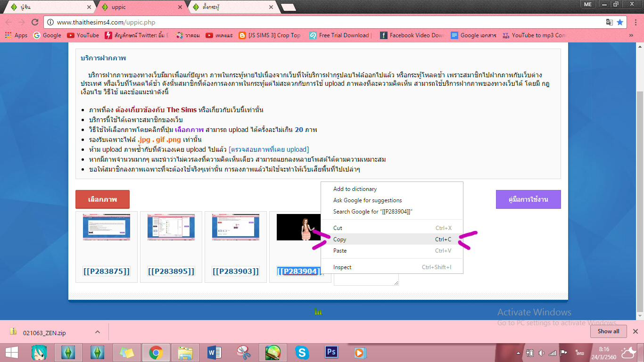The height and width of the screenshot is (362, 644).
Task: Click the translate page icon in address bar
Action: 610,22
